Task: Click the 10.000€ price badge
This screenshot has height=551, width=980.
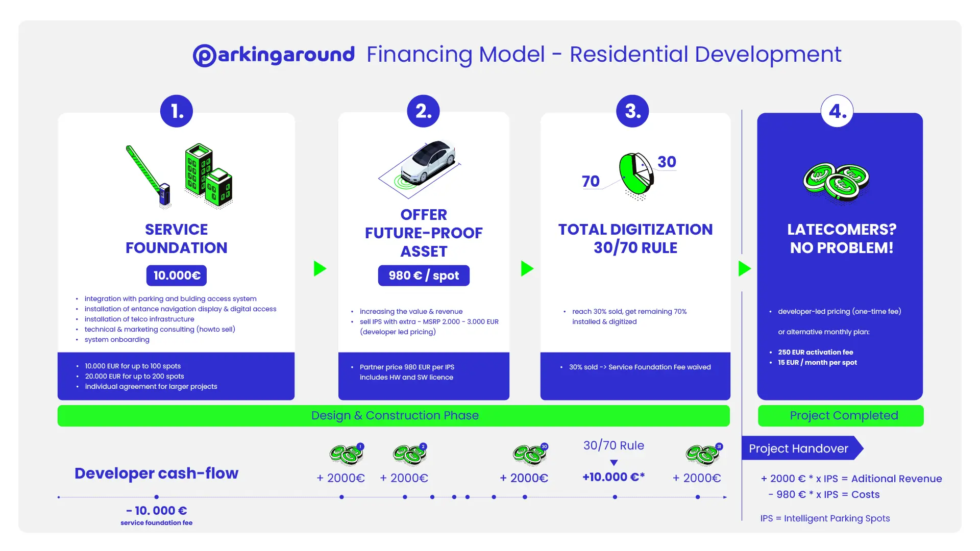Action: click(177, 275)
